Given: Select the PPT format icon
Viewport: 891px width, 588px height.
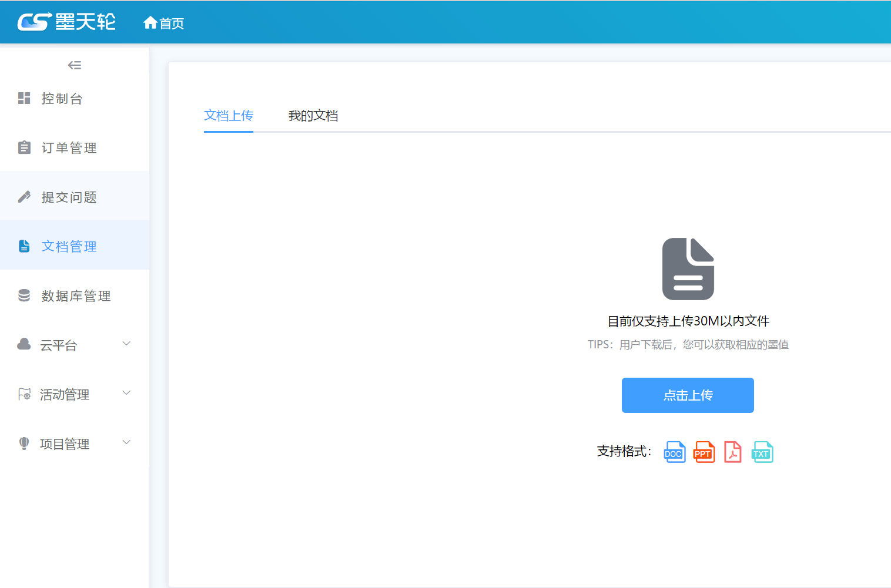Looking at the screenshot, I should [704, 452].
